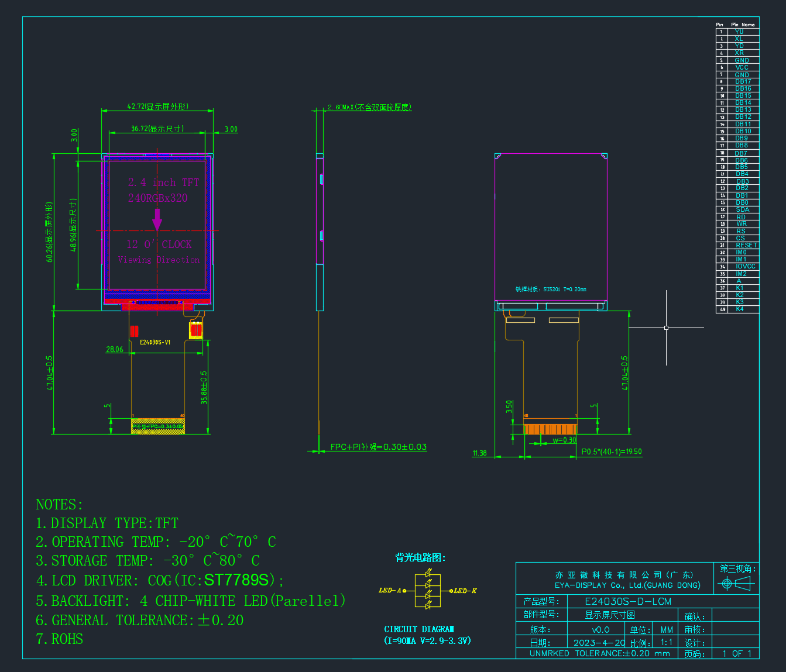
Task: Select the VCC row in pin table
Action: (737, 67)
